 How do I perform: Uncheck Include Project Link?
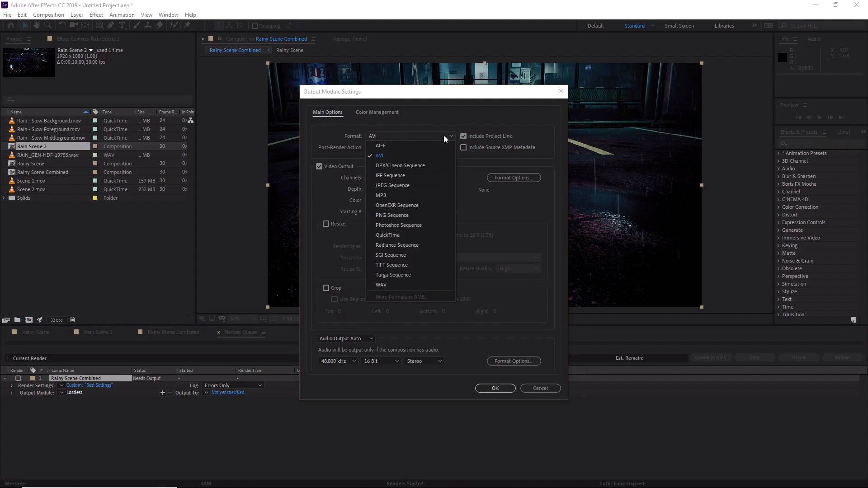pyautogui.click(x=463, y=136)
